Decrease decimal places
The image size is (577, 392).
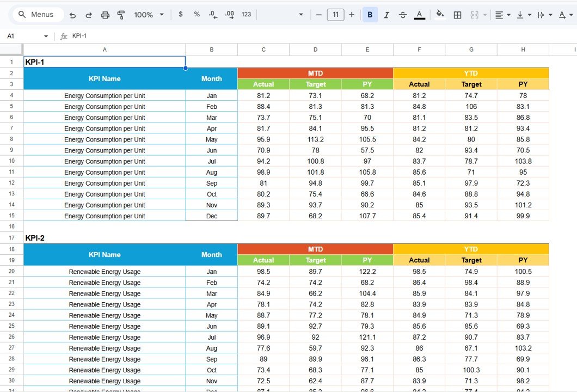pyautogui.click(x=212, y=15)
